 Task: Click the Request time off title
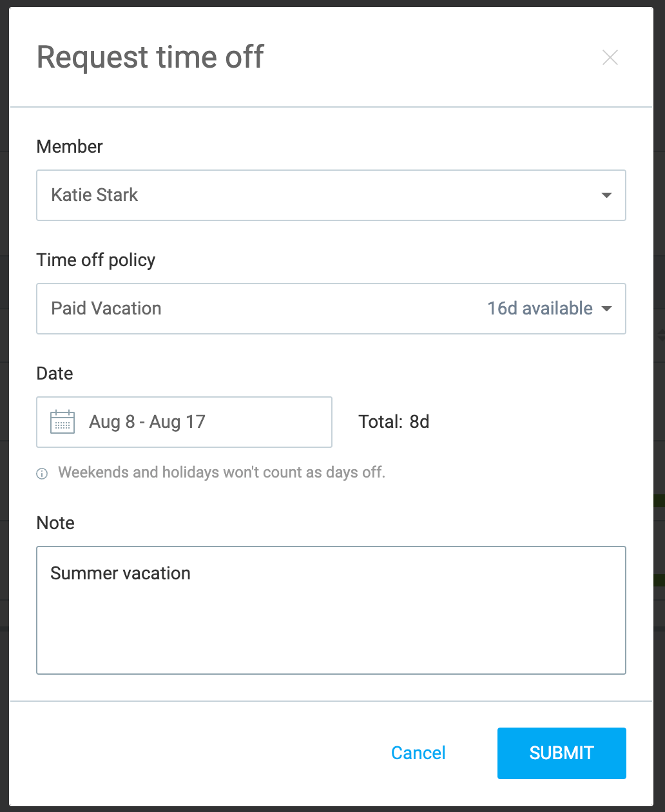click(149, 57)
